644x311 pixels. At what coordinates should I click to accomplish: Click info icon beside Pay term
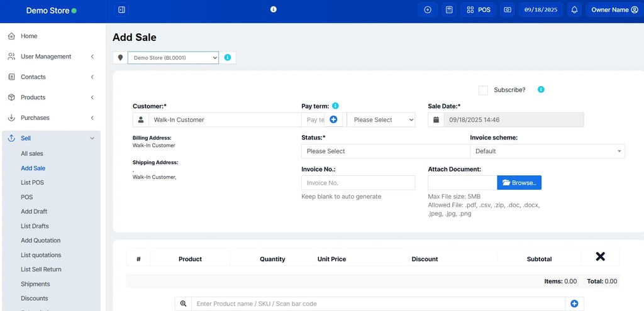(x=336, y=106)
